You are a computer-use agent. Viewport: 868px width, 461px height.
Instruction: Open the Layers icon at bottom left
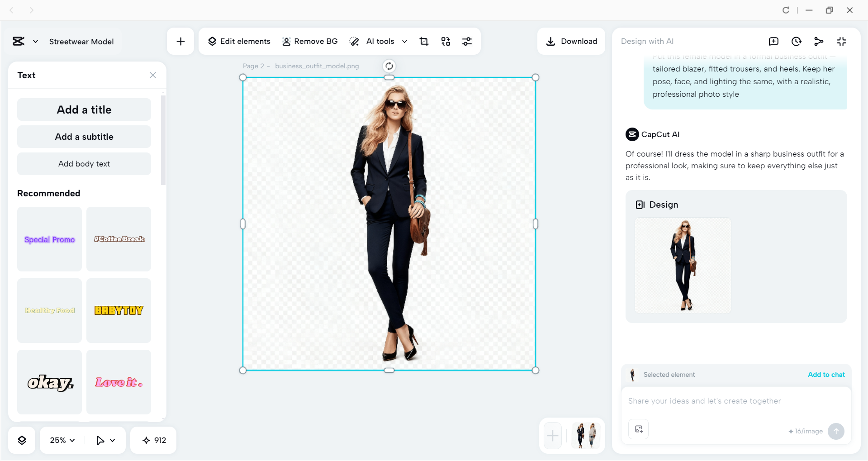tap(21, 440)
